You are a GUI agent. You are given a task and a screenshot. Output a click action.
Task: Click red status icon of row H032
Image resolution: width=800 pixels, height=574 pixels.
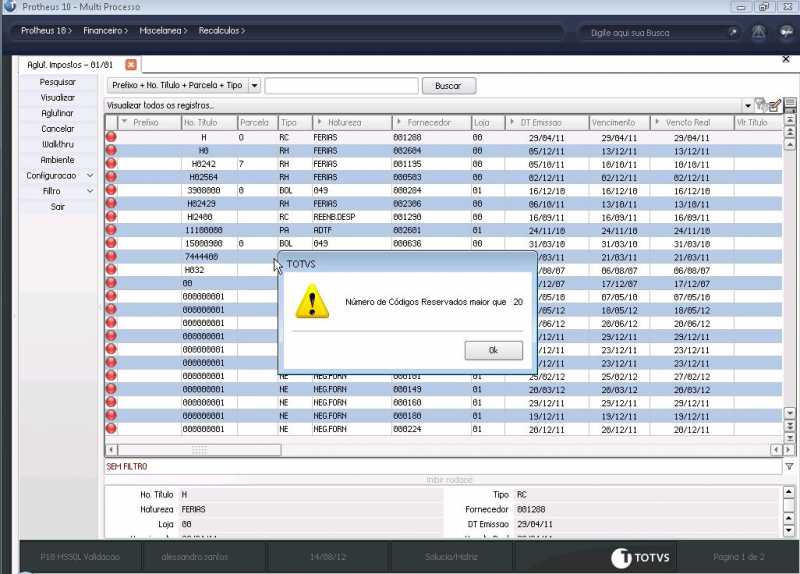(x=111, y=270)
